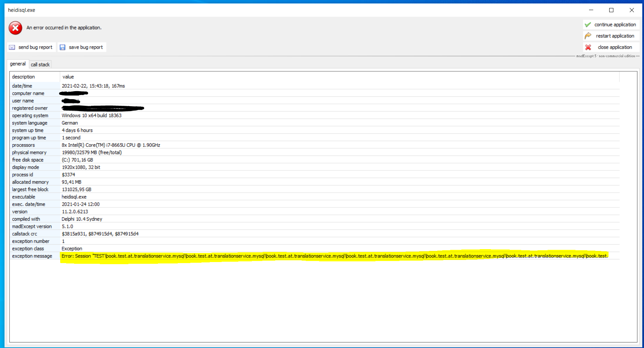This screenshot has height=348, width=644.
Task: Click the red X close application icon
Action: (x=588, y=47)
